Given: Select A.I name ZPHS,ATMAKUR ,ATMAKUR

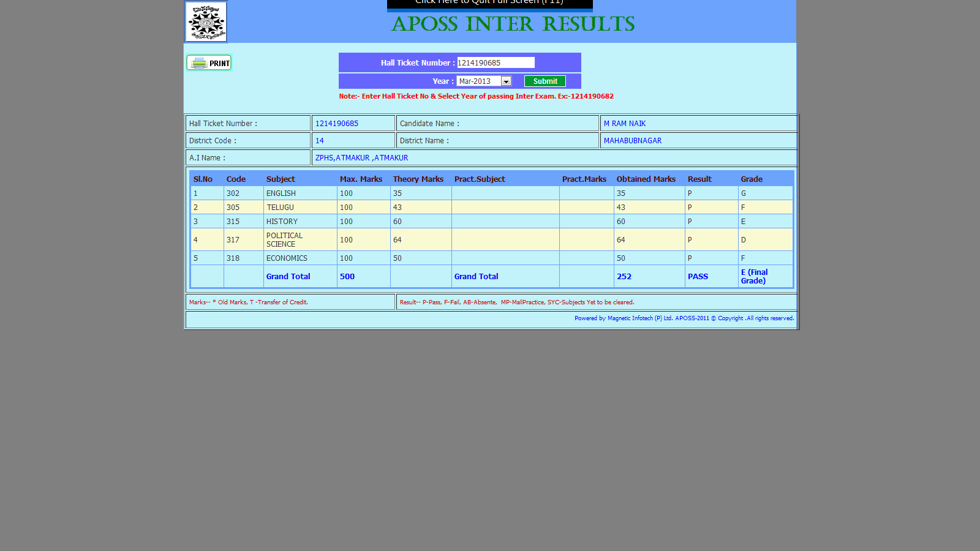Looking at the screenshot, I should click(361, 157).
